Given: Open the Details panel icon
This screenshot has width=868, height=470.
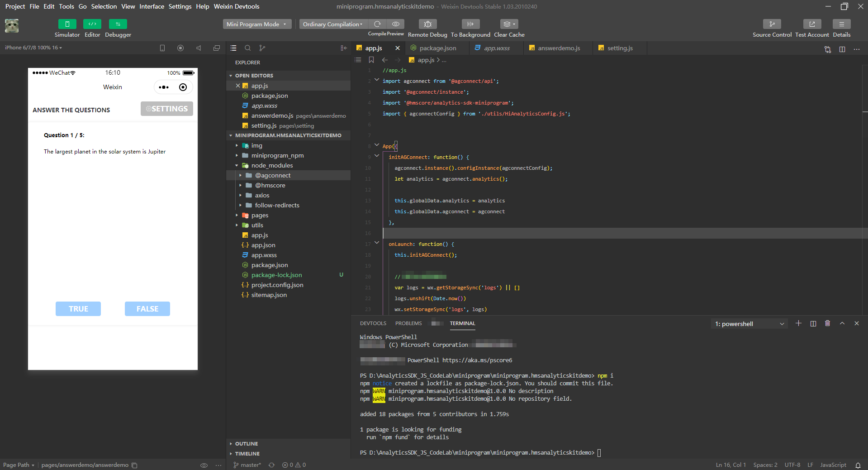Looking at the screenshot, I should (841, 24).
